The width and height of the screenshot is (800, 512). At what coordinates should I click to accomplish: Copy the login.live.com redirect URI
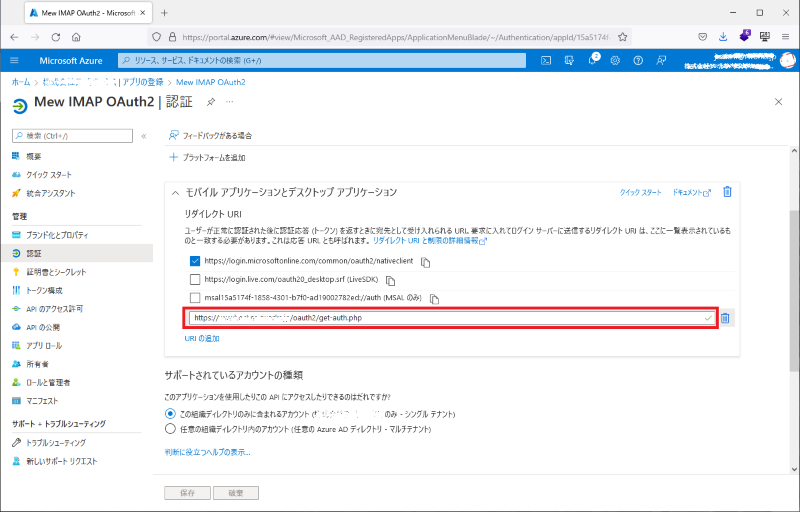(390, 280)
